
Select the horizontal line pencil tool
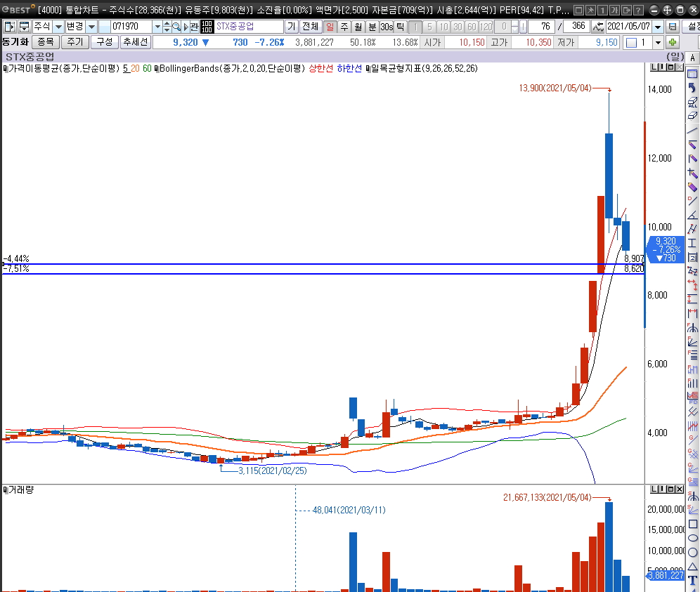pyautogui.click(x=692, y=145)
